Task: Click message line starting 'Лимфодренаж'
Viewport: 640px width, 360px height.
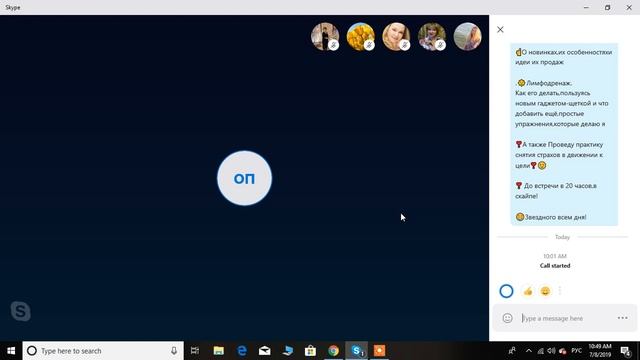Action: [549, 83]
